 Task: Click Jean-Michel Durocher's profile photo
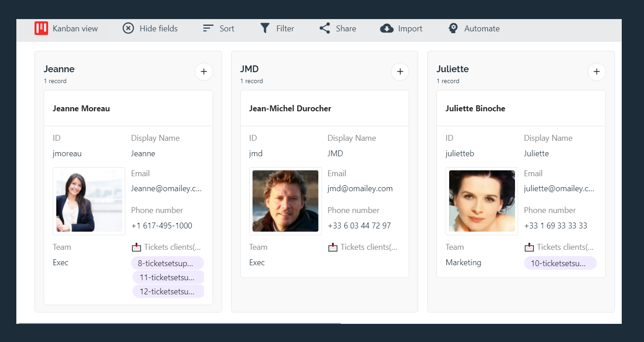coord(286,201)
